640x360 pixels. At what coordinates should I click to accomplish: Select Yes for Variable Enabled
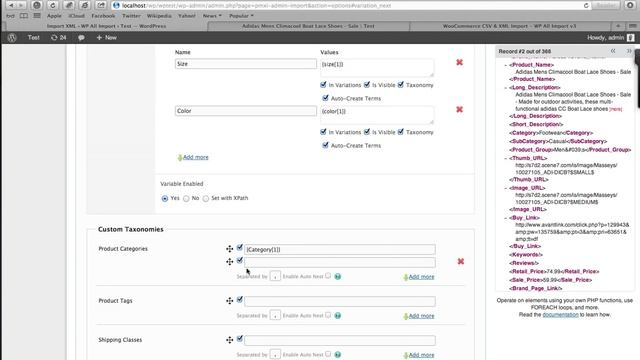tap(165, 198)
